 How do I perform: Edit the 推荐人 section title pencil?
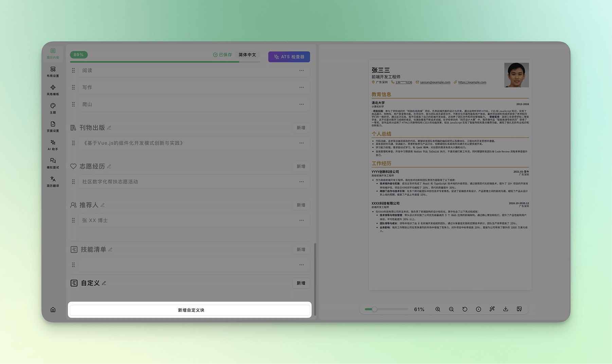point(103,205)
